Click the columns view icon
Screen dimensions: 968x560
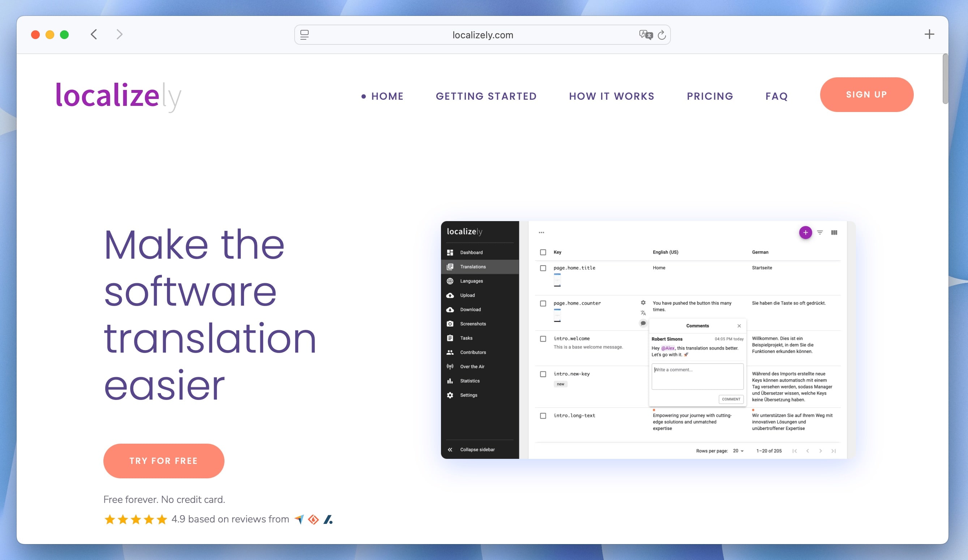click(834, 232)
